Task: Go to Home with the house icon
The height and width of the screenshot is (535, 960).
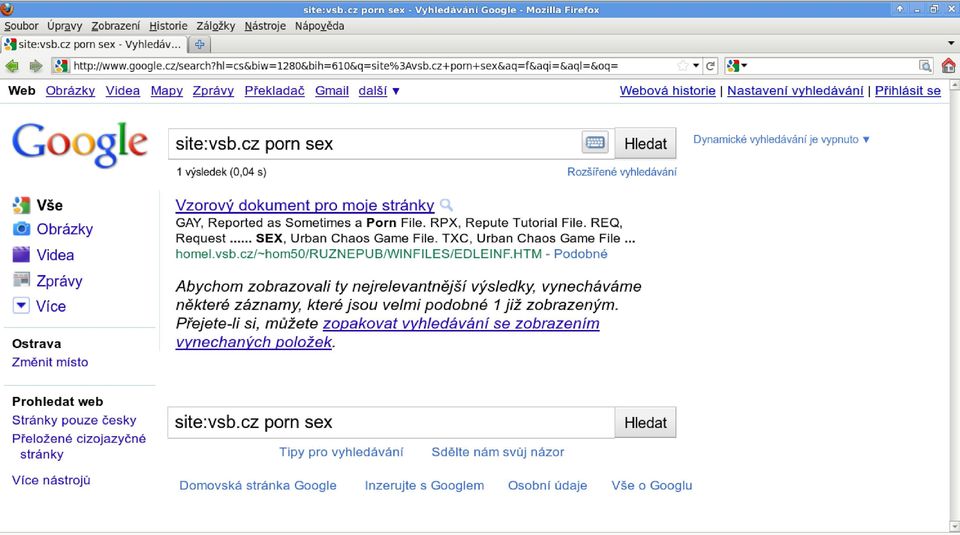Action: click(948, 65)
